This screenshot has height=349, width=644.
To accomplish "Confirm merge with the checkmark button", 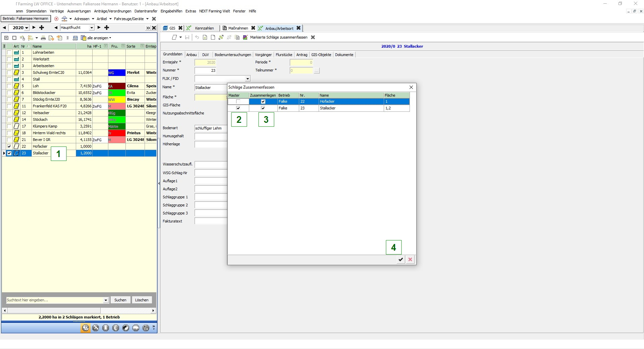I will 400,259.
